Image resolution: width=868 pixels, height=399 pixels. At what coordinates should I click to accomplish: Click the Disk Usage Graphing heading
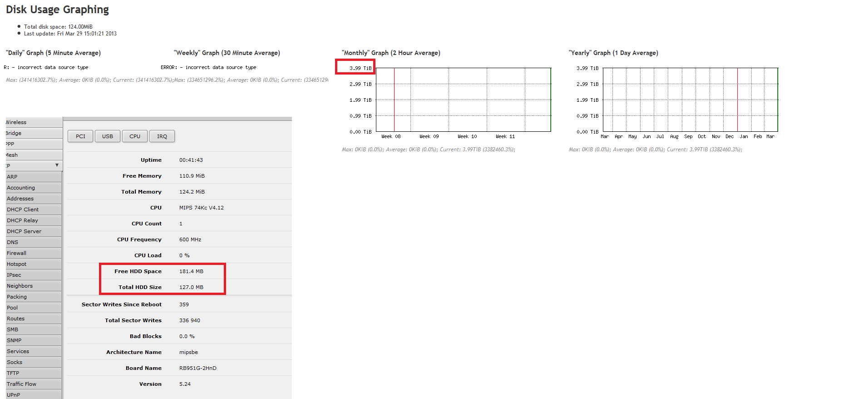coord(57,10)
